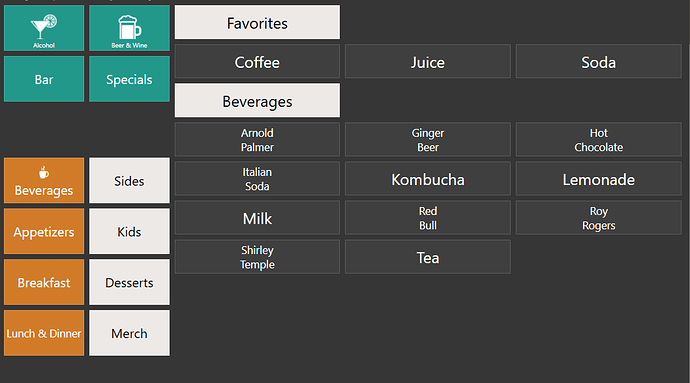Tap the orange Beverages cup category
Image resolution: width=690 pixels, height=383 pixels.
click(x=44, y=180)
